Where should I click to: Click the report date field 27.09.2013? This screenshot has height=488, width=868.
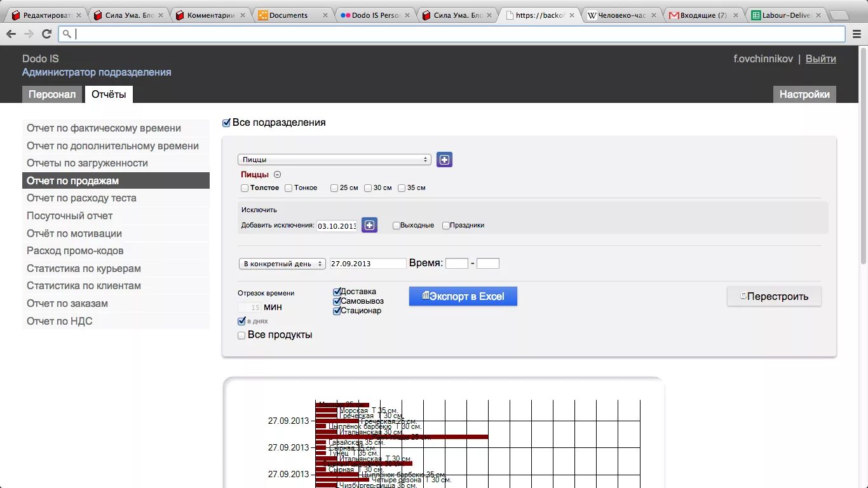tap(368, 263)
